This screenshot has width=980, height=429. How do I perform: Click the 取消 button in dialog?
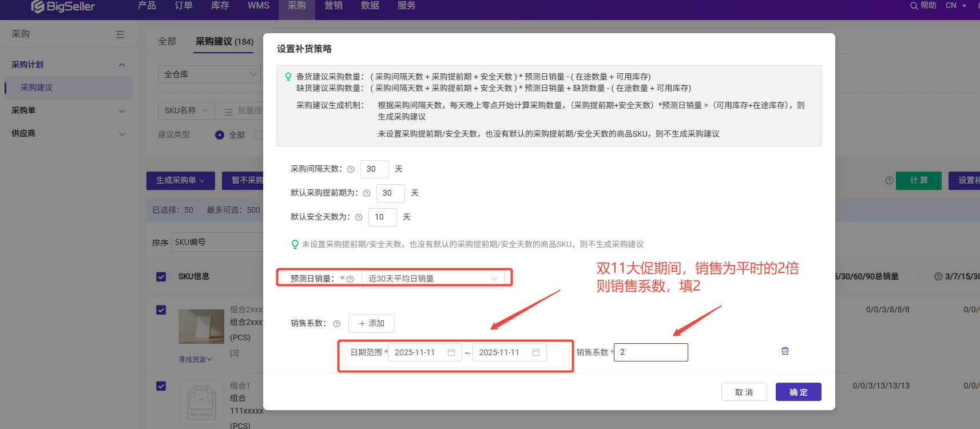pos(744,392)
